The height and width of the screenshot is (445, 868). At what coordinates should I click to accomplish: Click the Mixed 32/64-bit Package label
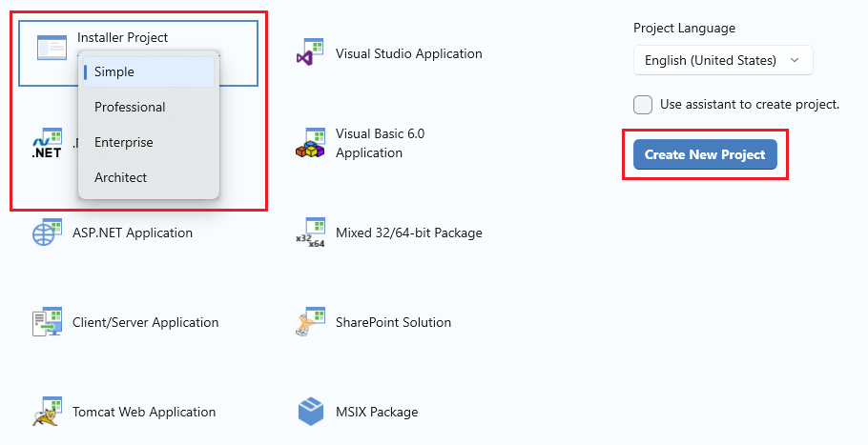[408, 233]
